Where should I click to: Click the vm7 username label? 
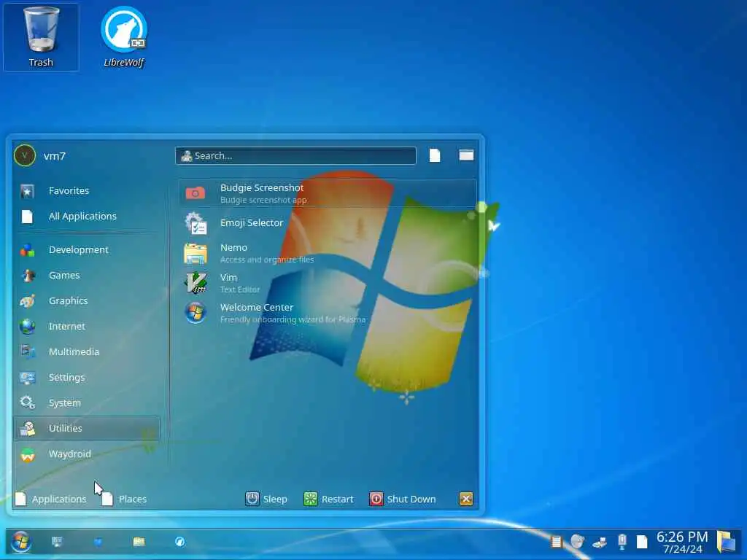click(54, 156)
